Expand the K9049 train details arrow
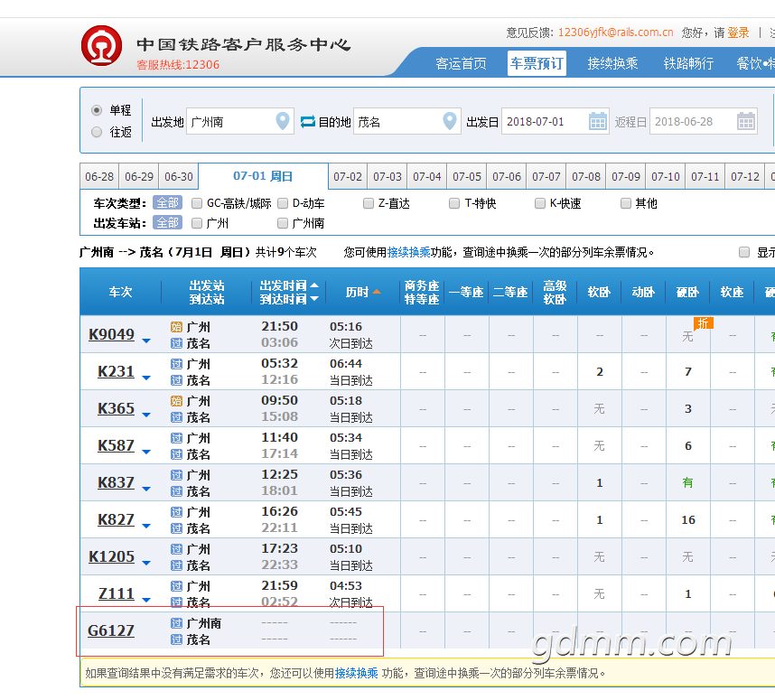Viewport: 775px width, 700px height. pyautogui.click(x=146, y=341)
